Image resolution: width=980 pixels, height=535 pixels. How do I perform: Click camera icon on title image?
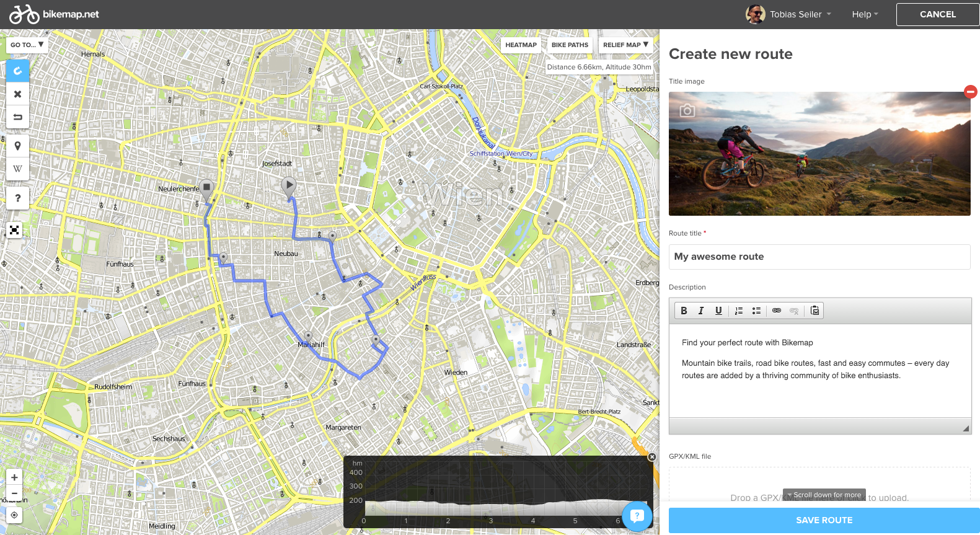(687, 110)
